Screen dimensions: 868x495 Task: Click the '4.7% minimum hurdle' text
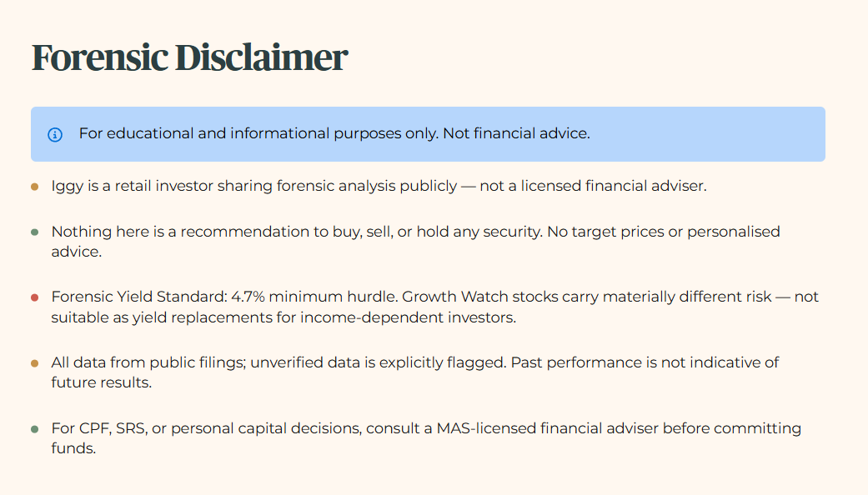(x=314, y=297)
